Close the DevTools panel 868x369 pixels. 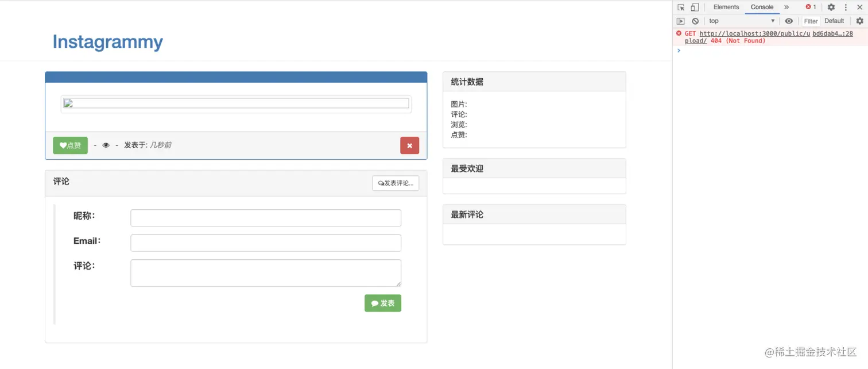(859, 7)
